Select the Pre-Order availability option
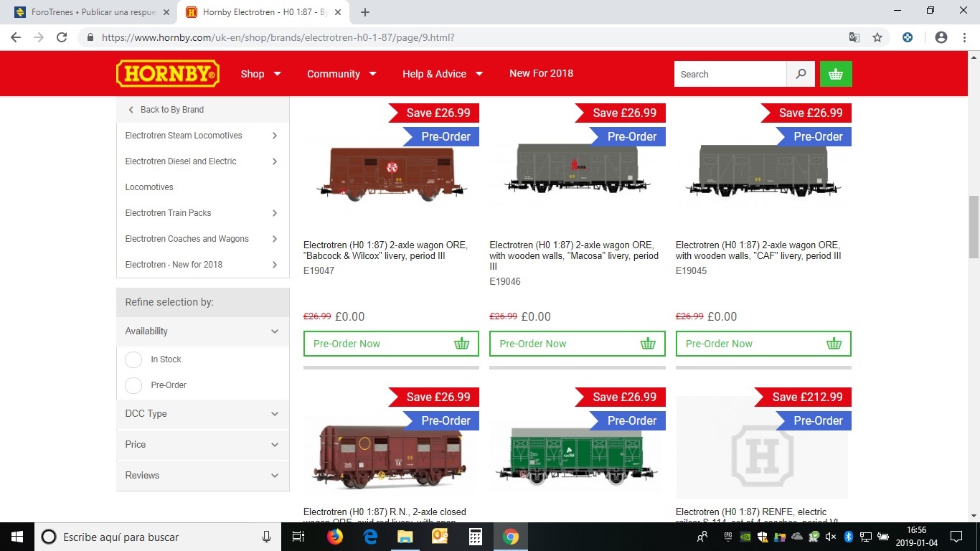980x551 pixels. click(133, 385)
